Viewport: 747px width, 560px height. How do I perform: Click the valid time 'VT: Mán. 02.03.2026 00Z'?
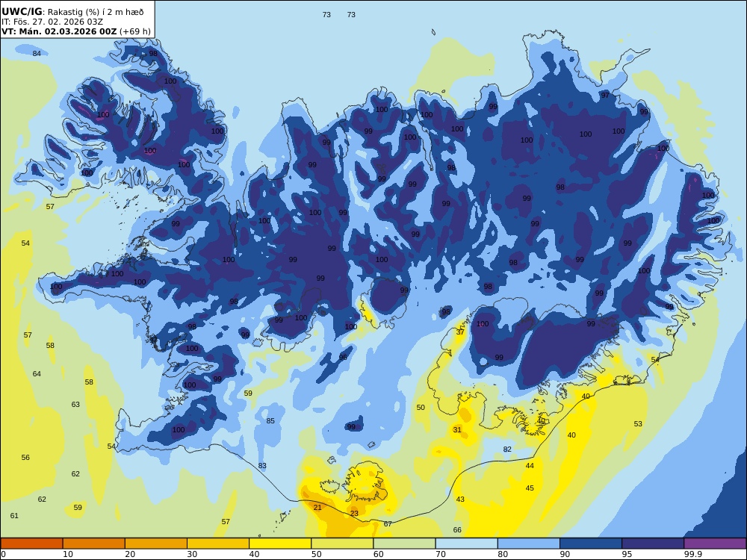(59, 31)
